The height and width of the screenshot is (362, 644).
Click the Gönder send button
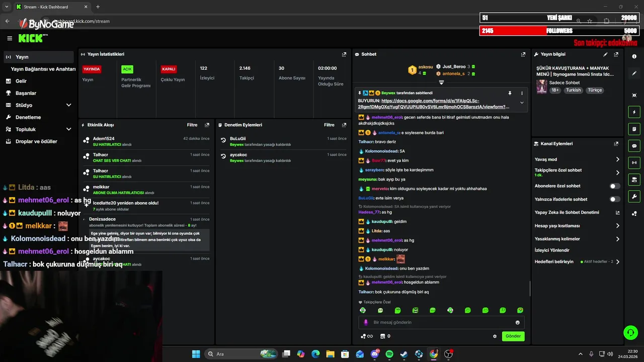[x=513, y=336]
